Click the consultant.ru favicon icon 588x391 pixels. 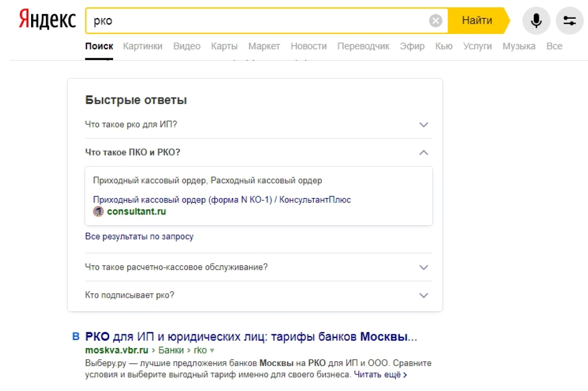[98, 212]
